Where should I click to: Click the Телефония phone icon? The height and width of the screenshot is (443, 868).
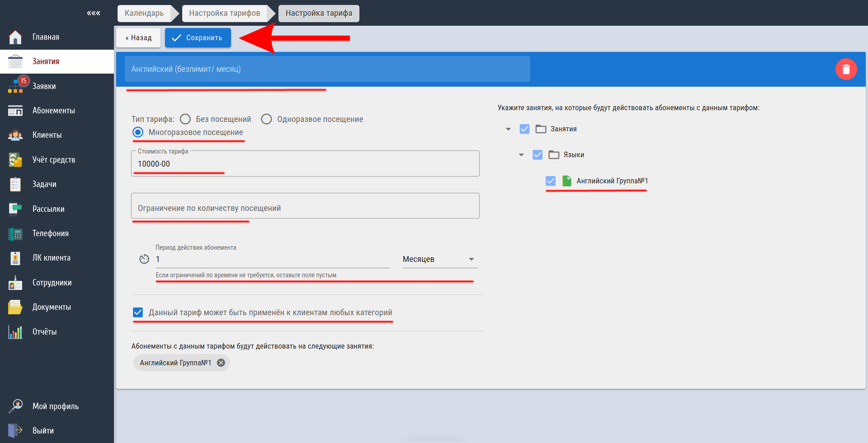15,233
